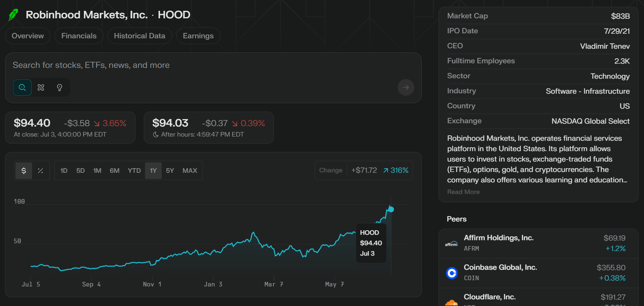Set chart range to MAX
The image size is (644, 306).
pyautogui.click(x=190, y=171)
